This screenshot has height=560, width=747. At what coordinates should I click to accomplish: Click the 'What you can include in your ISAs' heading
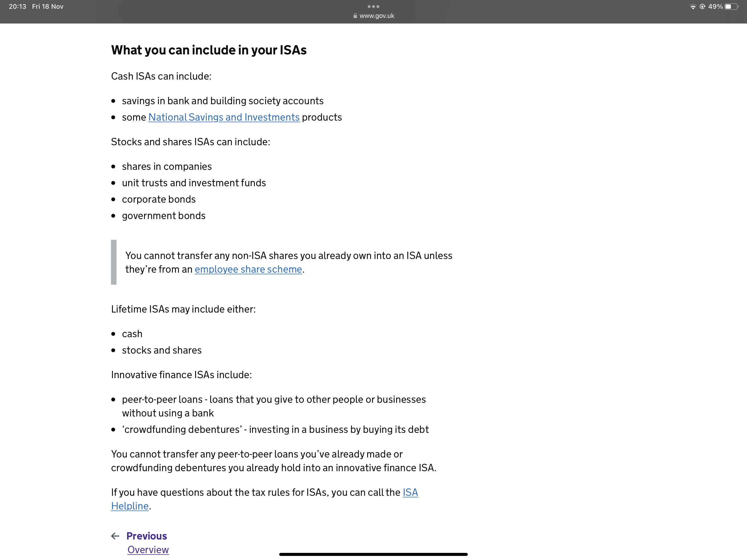click(209, 50)
